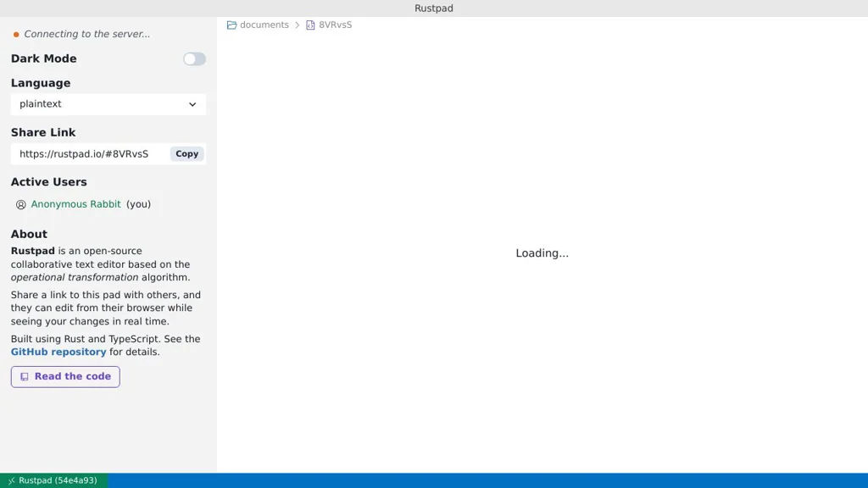The height and width of the screenshot is (488, 868).
Task: Click the Dark Mode label
Action: pos(44,58)
